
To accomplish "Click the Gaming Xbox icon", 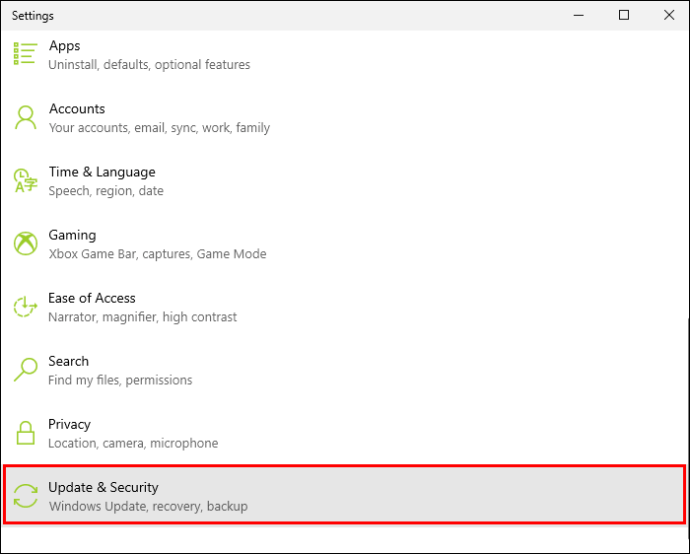I will click(x=25, y=244).
